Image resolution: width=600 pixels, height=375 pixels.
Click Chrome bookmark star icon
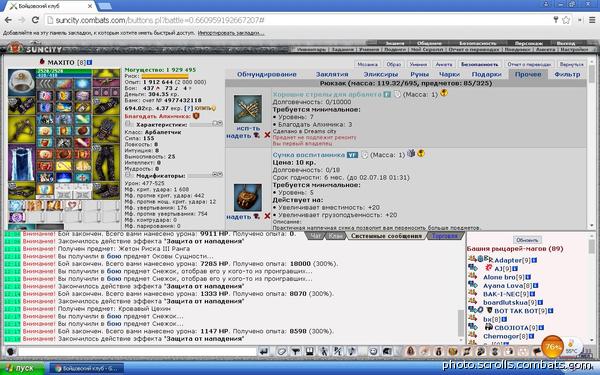[x=566, y=20]
